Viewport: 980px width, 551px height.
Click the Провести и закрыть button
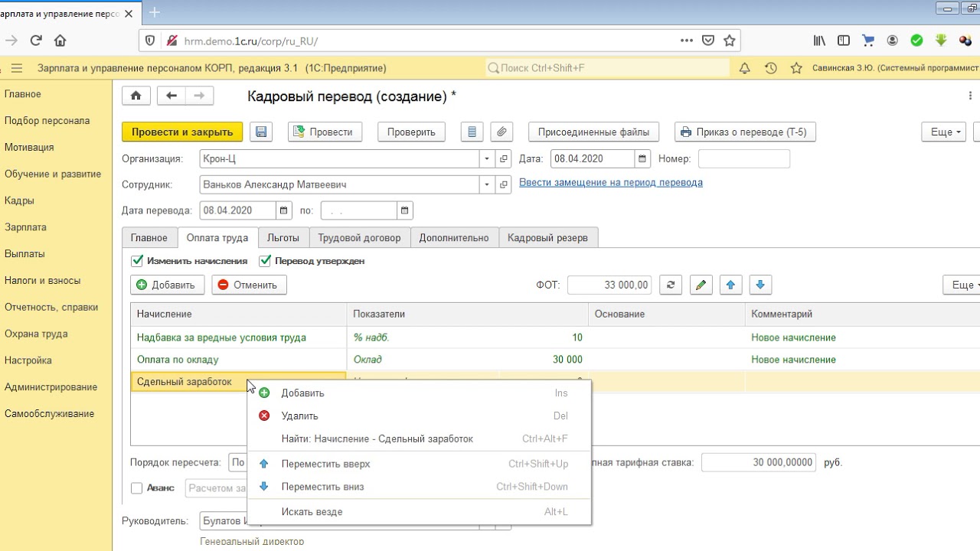coord(182,132)
